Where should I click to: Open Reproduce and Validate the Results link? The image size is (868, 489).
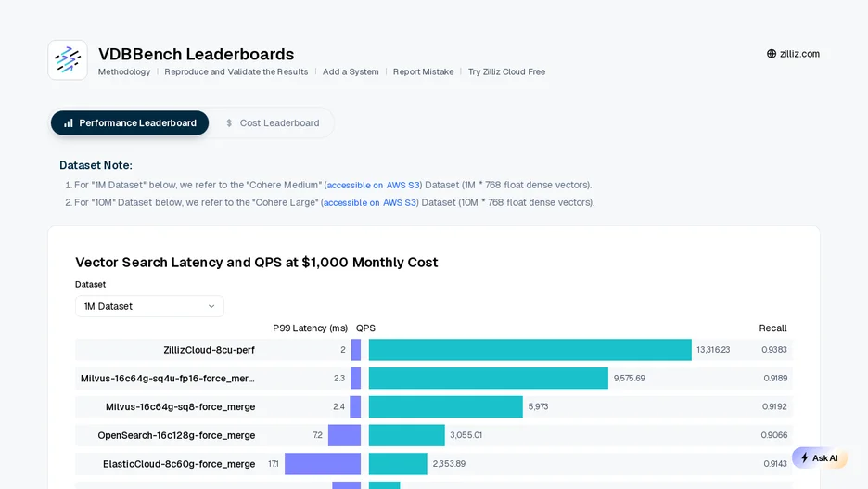tap(236, 72)
